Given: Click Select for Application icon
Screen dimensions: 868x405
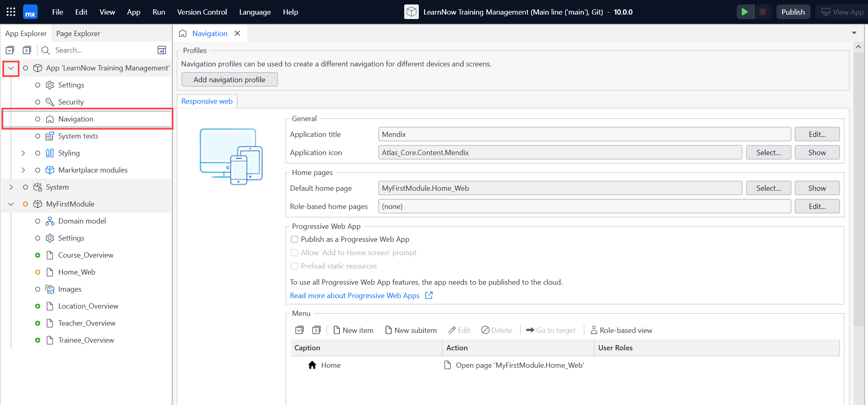Looking at the screenshot, I should pyautogui.click(x=768, y=152).
